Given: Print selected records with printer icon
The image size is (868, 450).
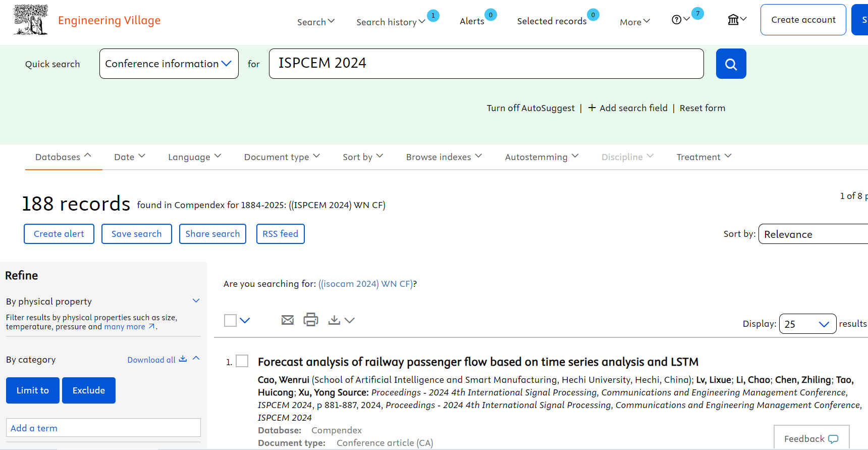Looking at the screenshot, I should 311,320.
